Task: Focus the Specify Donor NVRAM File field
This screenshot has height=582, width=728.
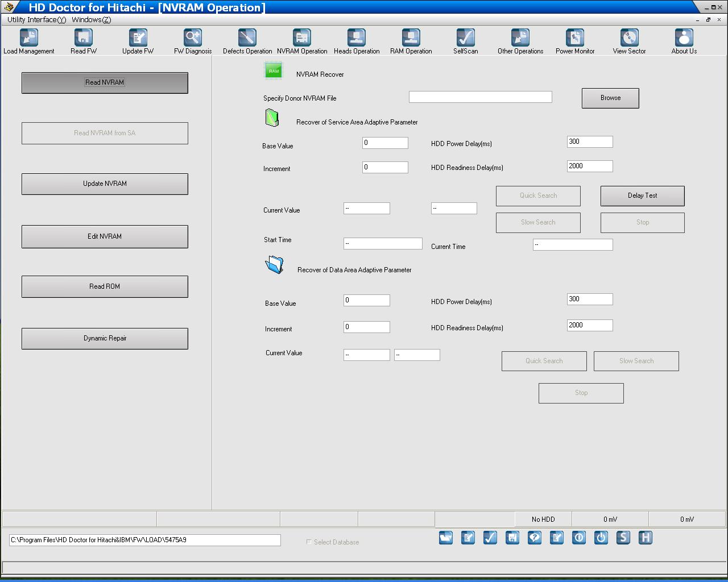Action: pos(481,97)
